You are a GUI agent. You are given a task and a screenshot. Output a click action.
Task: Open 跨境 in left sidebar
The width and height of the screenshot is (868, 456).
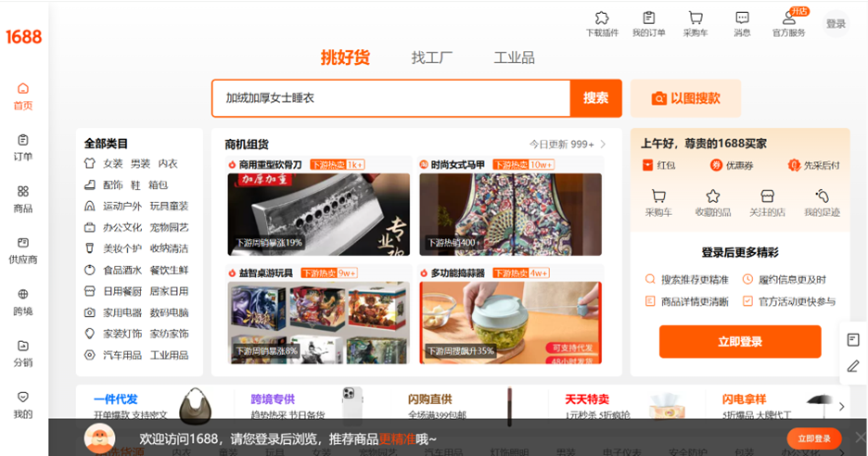point(23,301)
